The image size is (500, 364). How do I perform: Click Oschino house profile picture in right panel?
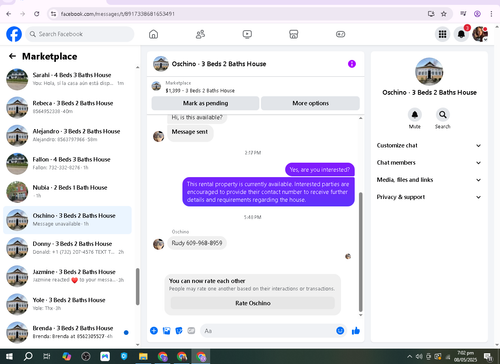(x=429, y=71)
